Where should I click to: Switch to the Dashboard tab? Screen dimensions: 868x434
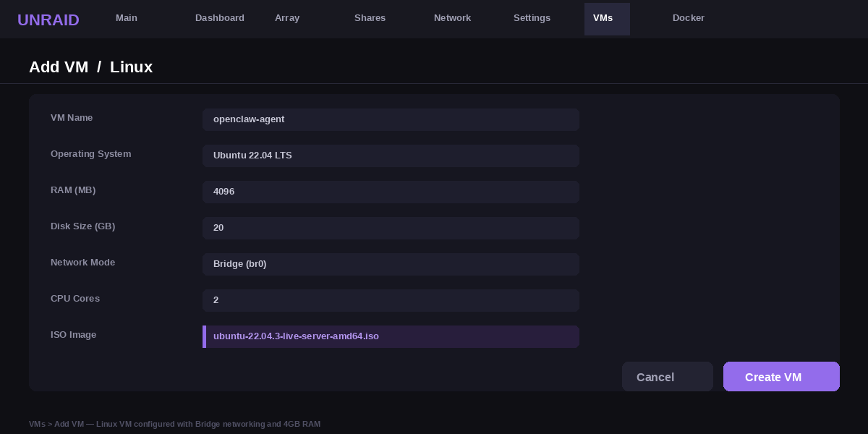point(220,18)
